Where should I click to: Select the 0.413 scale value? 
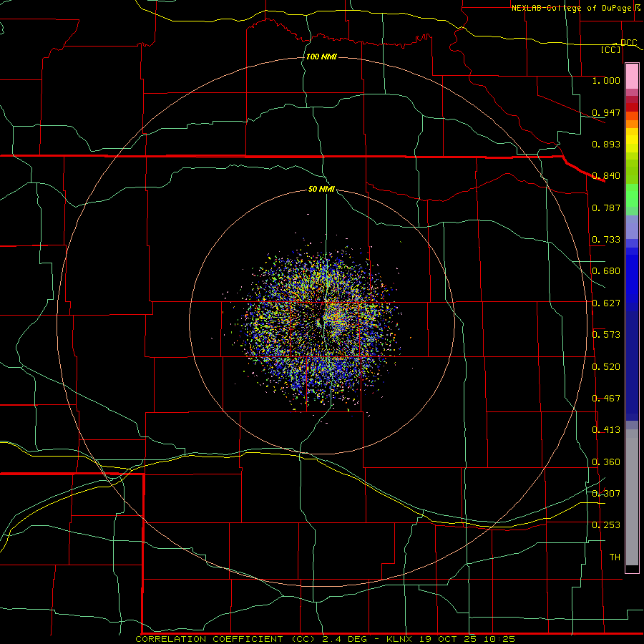click(x=606, y=430)
